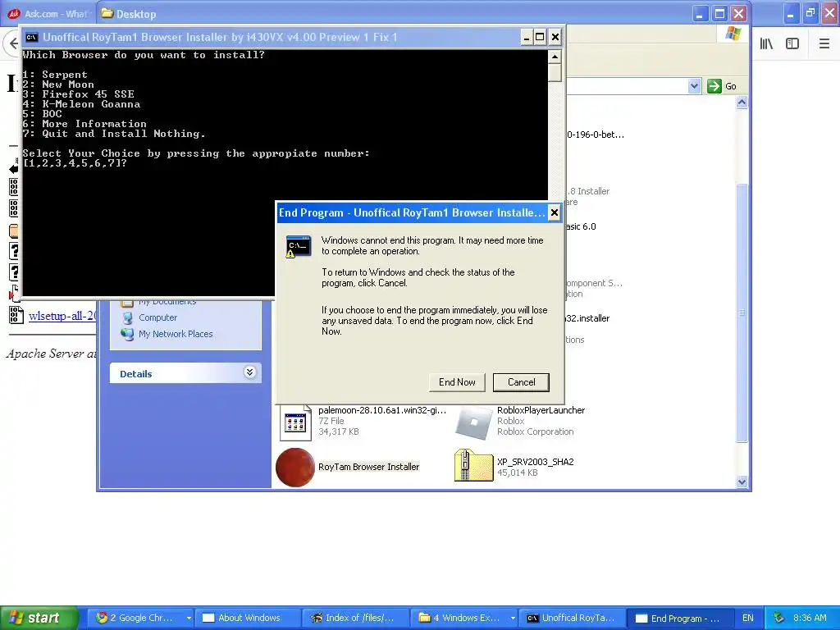Switch to End Program taskbar button
Image resolution: width=840 pixels, height=630 pixels.
point(680,619)
